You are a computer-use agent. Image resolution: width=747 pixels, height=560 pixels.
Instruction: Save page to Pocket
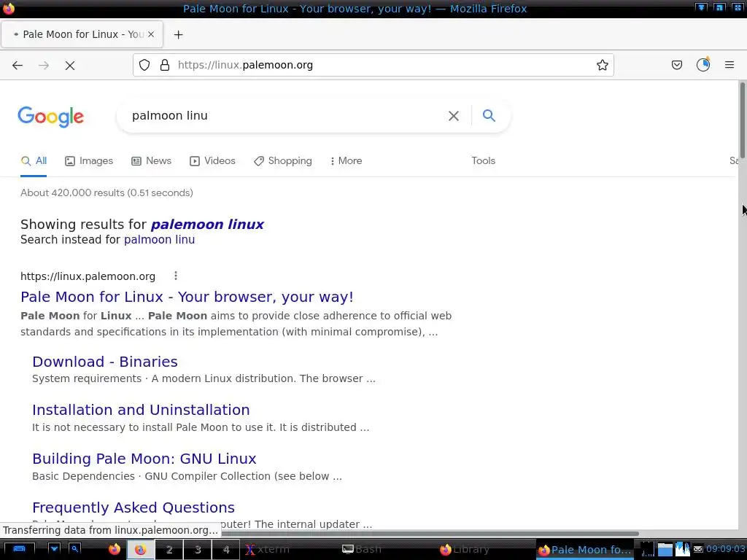coord(676,65)
